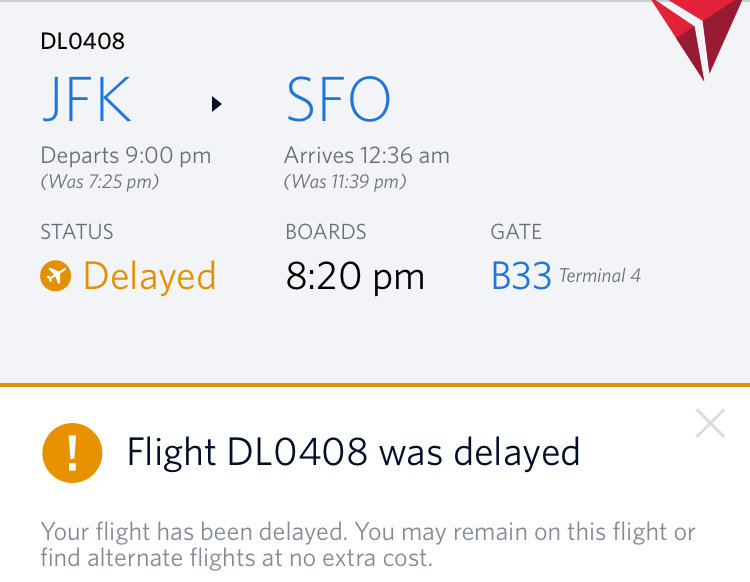Click the arrow between JFK and SFO

point(216,103)
